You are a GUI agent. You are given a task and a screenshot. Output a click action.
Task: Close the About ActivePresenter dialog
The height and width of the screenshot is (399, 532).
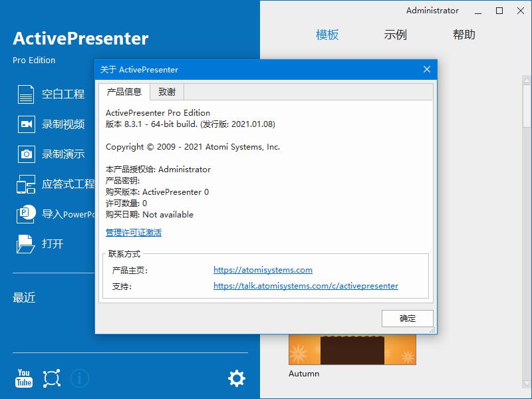coord(427,70)
